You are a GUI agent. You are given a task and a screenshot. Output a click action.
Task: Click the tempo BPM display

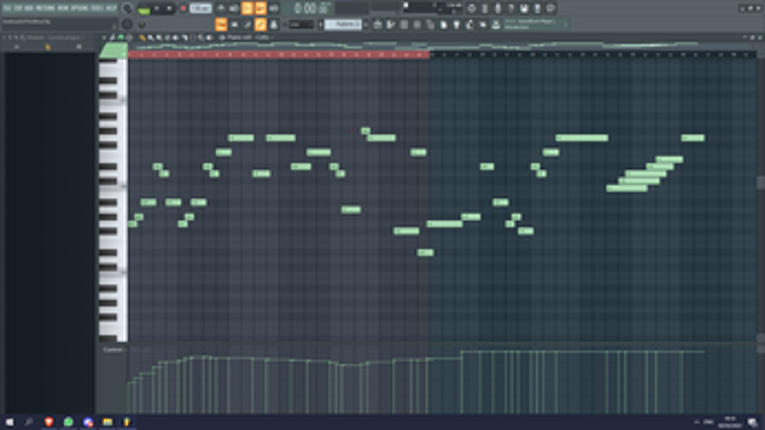(200, 8)
